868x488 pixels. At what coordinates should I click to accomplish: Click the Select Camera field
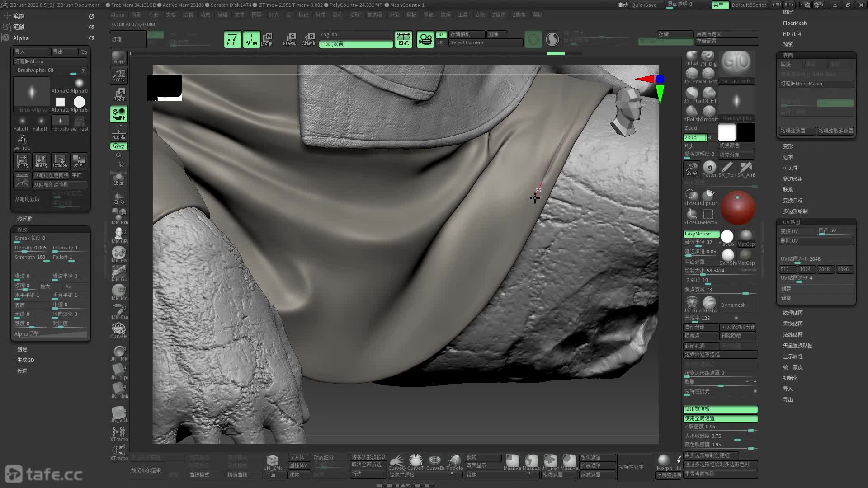pyautogui.click(x=486, y=42)
